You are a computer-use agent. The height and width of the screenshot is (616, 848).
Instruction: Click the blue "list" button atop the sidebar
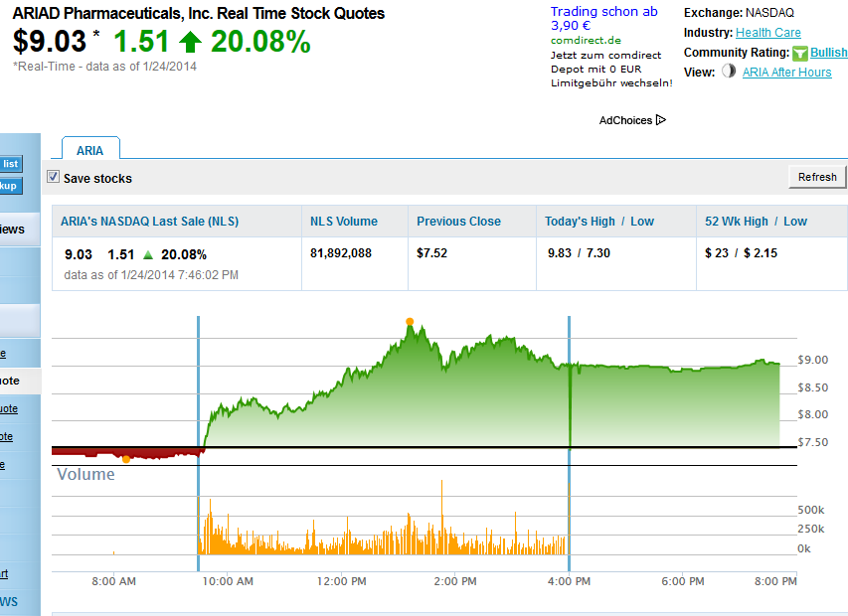tap(11, 164)
